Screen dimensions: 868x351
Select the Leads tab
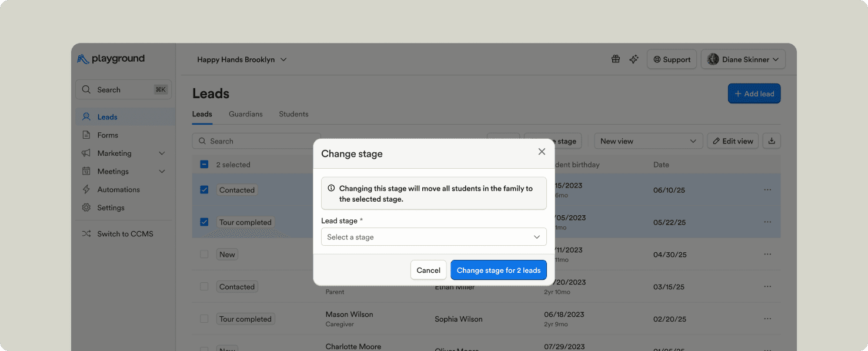(x=202, y=114)
